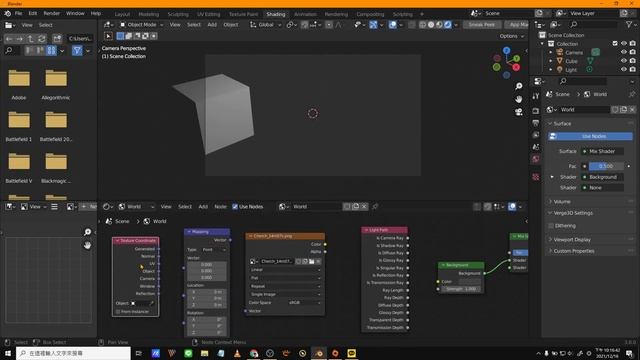The height and width of the screenshot is (360, 640).
Task: Open the viewport Options dropdown
Action: point(511,36)
